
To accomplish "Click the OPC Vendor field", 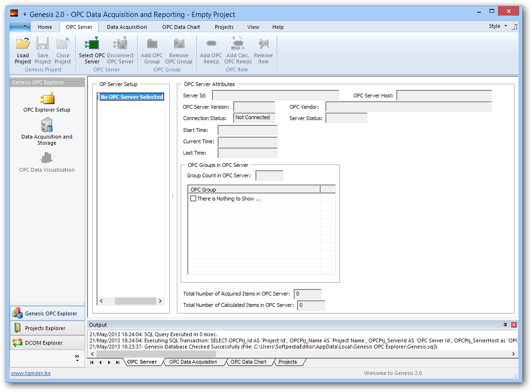I will coord(409,107).
